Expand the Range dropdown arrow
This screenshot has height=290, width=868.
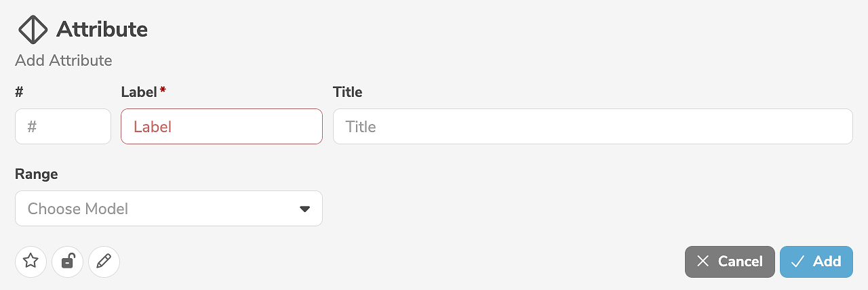coord(304,209)
